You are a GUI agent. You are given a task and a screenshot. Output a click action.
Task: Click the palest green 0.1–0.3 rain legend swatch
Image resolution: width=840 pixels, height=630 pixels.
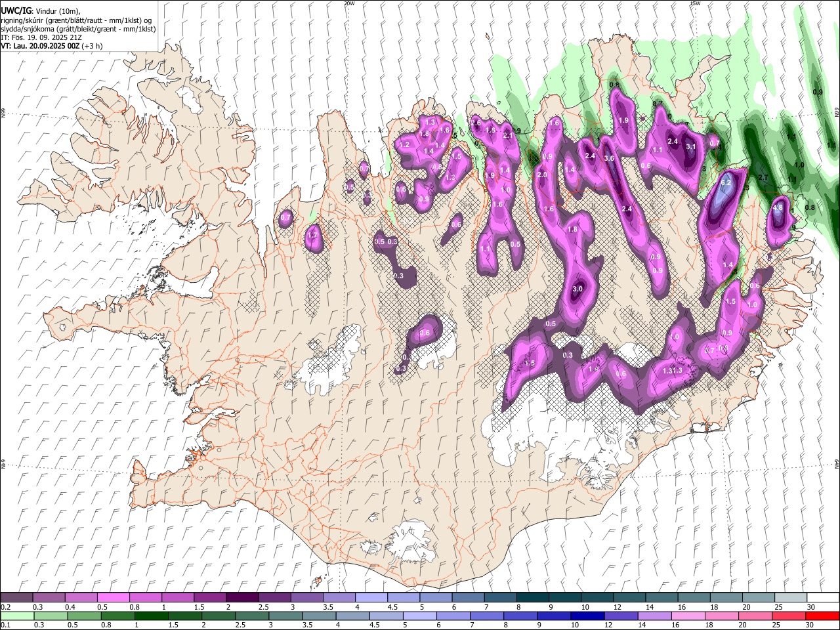click(x=16, y=616)
